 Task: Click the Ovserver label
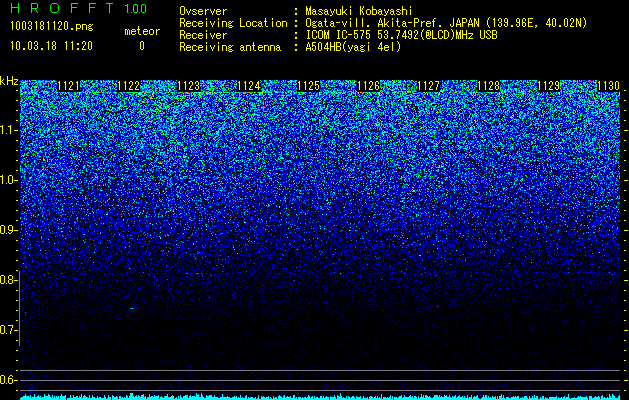tap(203, 11)
